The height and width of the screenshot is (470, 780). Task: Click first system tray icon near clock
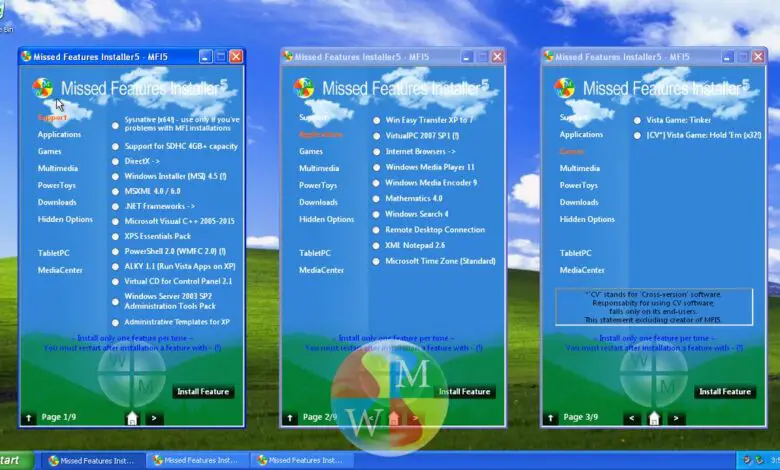point(747,461)
